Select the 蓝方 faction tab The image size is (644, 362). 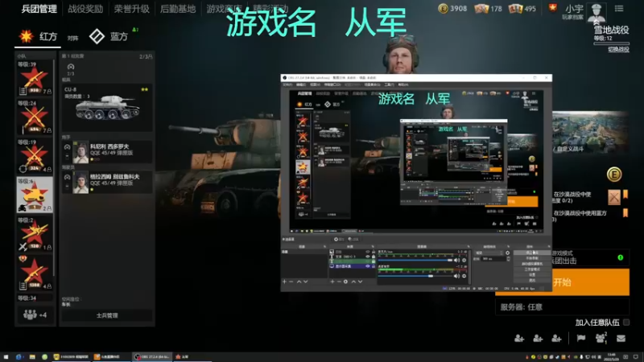coord(109,36)
